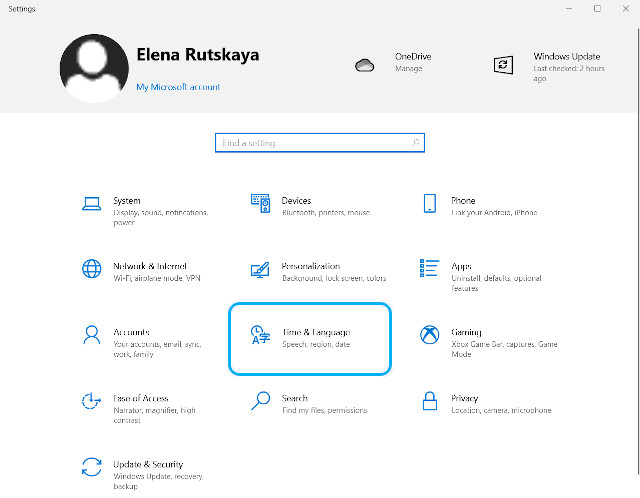This screenshot has height=498, width=640.
Task: Click the Accounts person icon
Action: (x=91, y=335)
